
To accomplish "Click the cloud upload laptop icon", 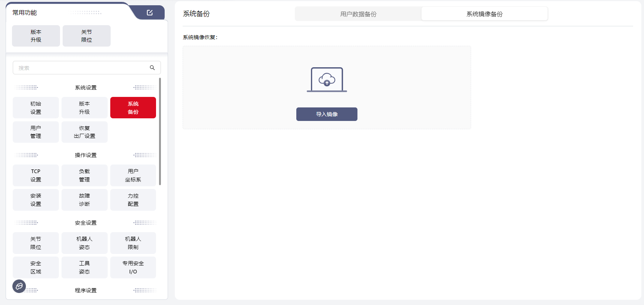I will 327,80.
